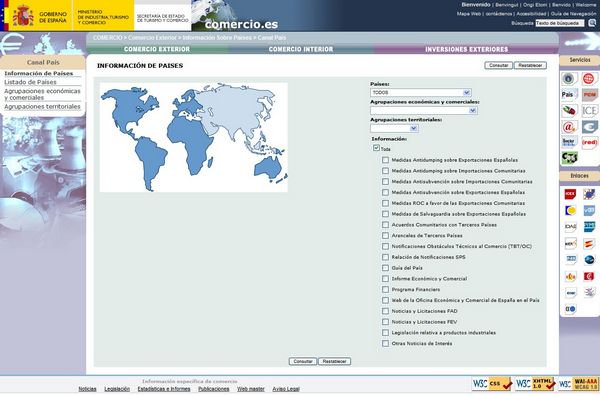This screenshot has width=600, height=396.
Task: Click into the 'Texto de búsqueda' search field
Action: tap(560, 23)
